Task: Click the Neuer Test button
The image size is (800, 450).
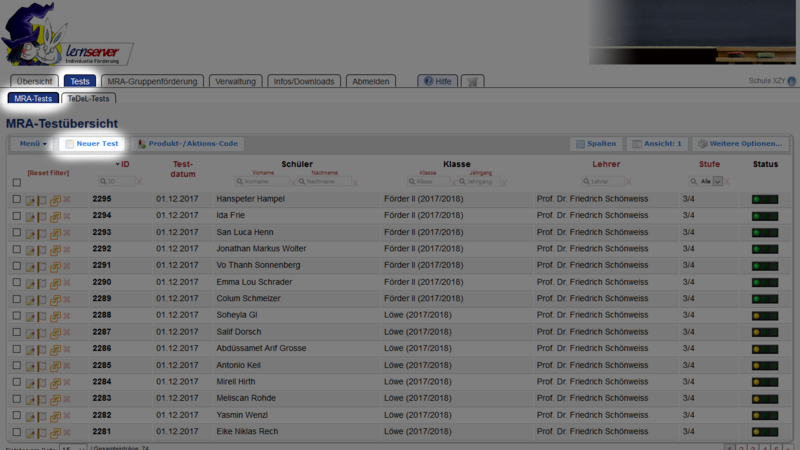Action: point(91,144)
